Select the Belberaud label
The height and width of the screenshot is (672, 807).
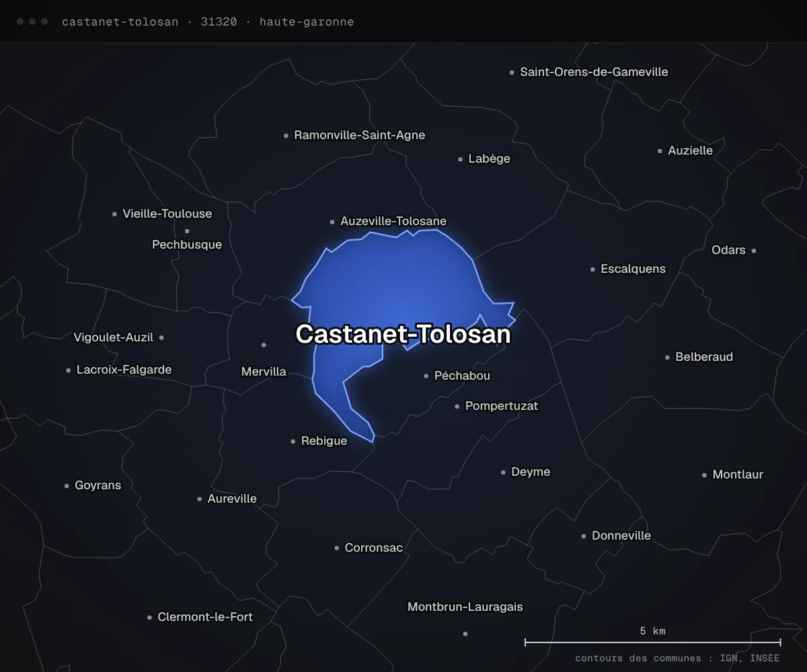pos(704,357)
